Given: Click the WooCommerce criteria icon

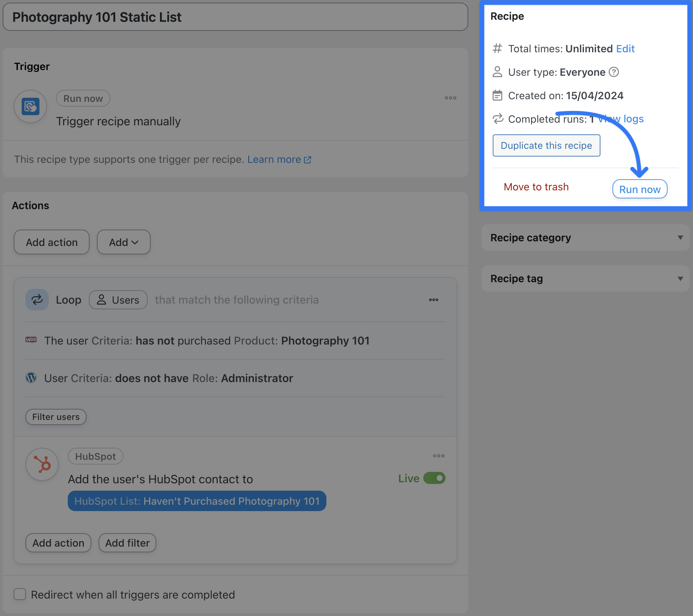Looking at the screenshot, I should click(31, 340).
